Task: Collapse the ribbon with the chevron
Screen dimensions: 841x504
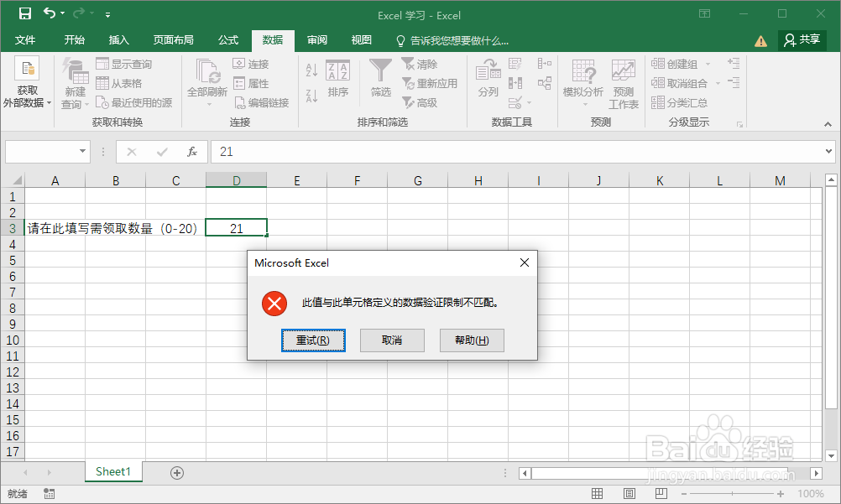Action: [x=828, y=124]
